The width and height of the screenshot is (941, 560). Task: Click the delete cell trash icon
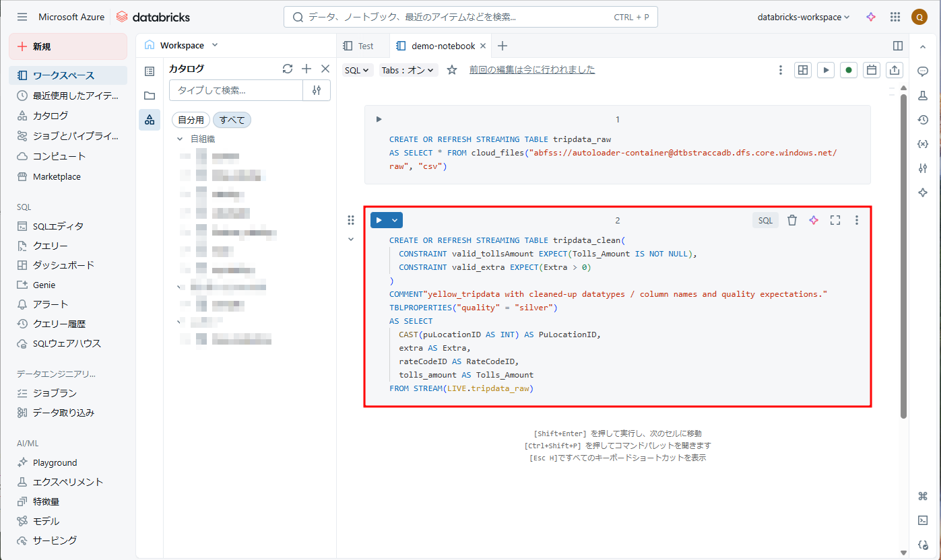[x=792, y=220]
